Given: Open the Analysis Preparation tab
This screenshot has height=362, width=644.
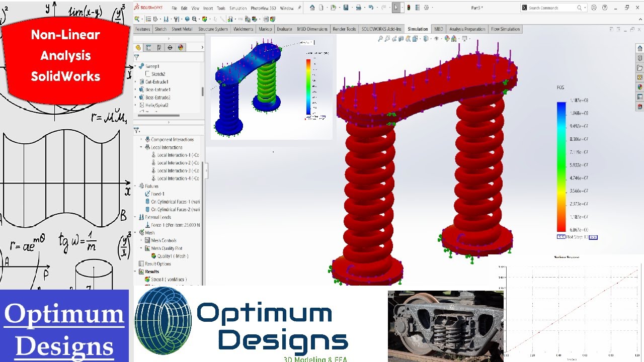Looking at the screenshot, I should click(x=467, y=29).
